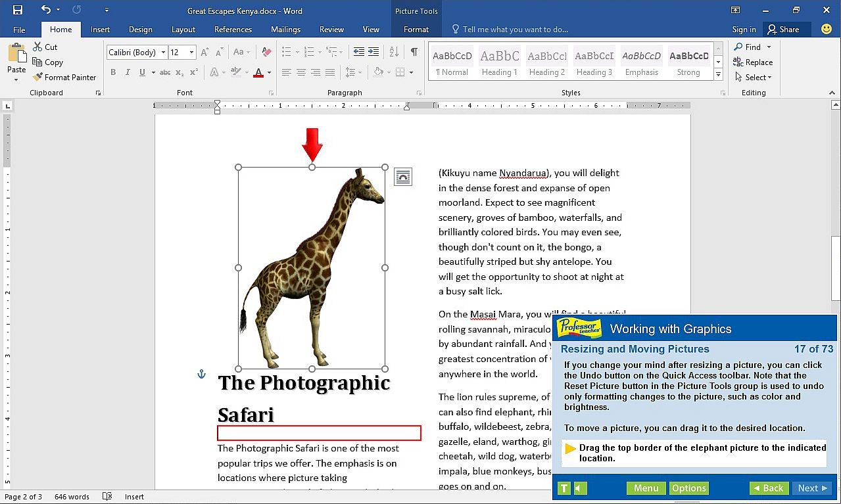Click the Format Painter brush icon
Image resolution: width=841 pixels, height=504 pixels.
[x=37, y=77]
